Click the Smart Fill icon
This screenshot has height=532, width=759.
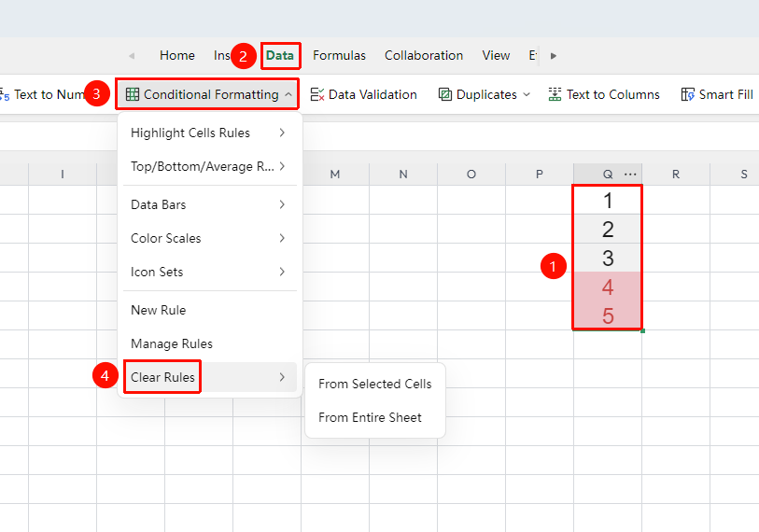click(688, 94)
